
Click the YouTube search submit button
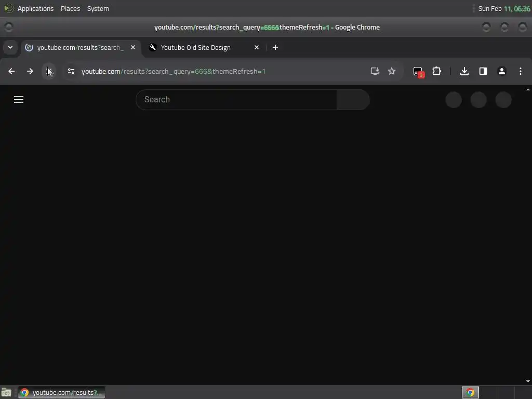click(353, 99)
